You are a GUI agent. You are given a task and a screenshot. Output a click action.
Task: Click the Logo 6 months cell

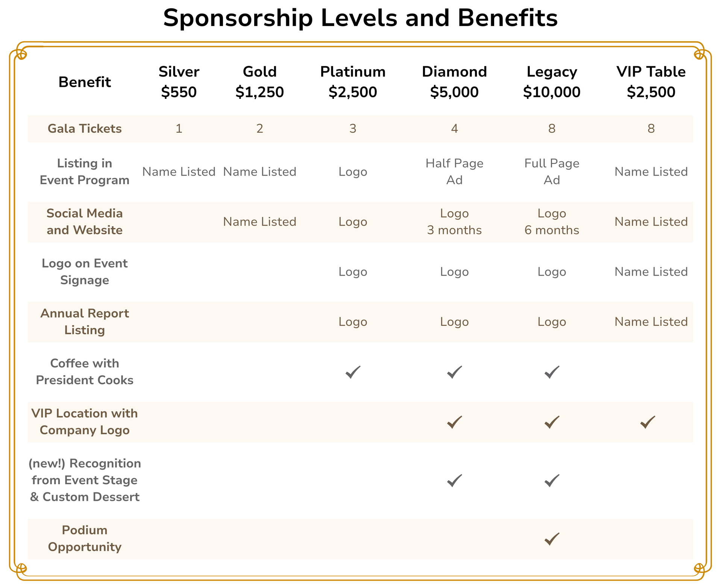[x=552, y=222]
